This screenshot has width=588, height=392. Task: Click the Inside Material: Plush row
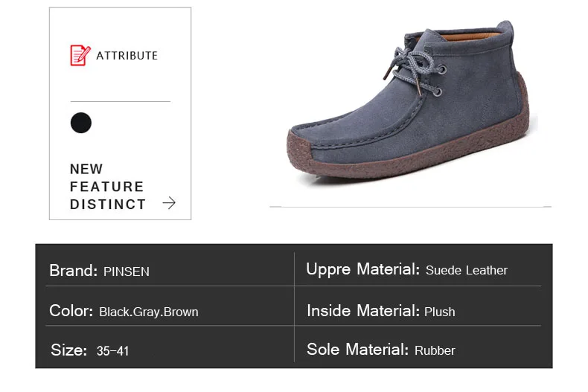381,311
